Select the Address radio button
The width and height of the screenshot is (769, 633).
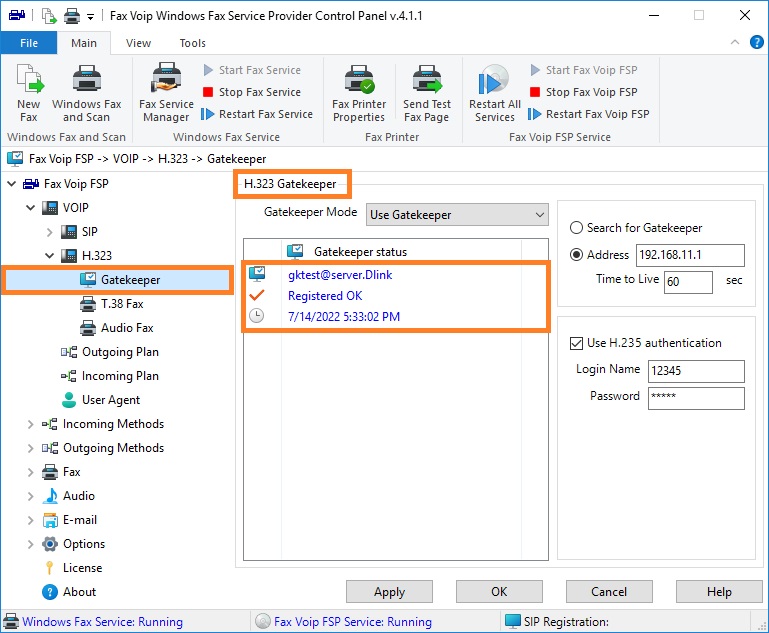[x=576, y=255]
